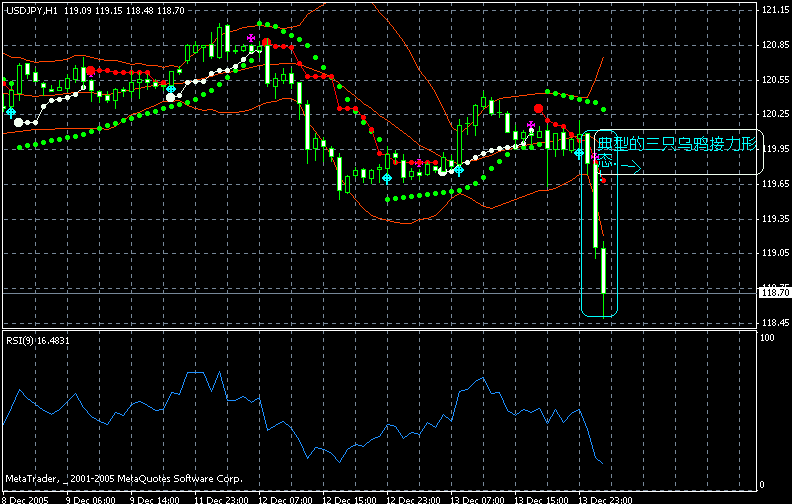Click the lowest cyan diamond marker near the 119.65 level
Viewport: 792px width, 504px height.
(388, 177)
